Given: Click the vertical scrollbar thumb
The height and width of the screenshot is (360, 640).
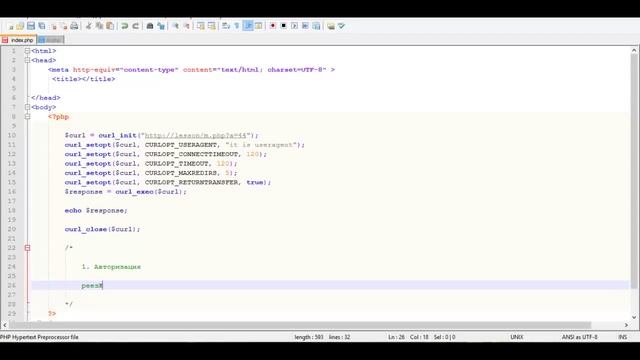Looking at the screenshot, I should pyautogui.click(x=634, y=171).
